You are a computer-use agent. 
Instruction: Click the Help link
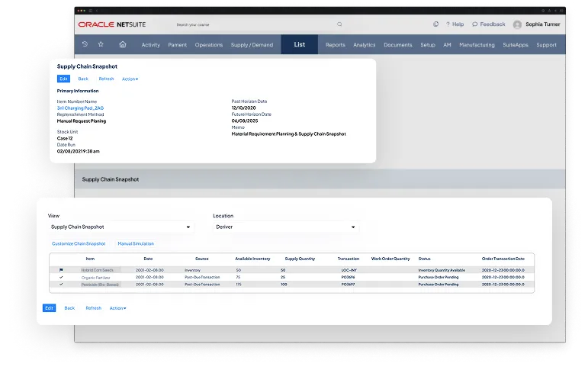455,24
